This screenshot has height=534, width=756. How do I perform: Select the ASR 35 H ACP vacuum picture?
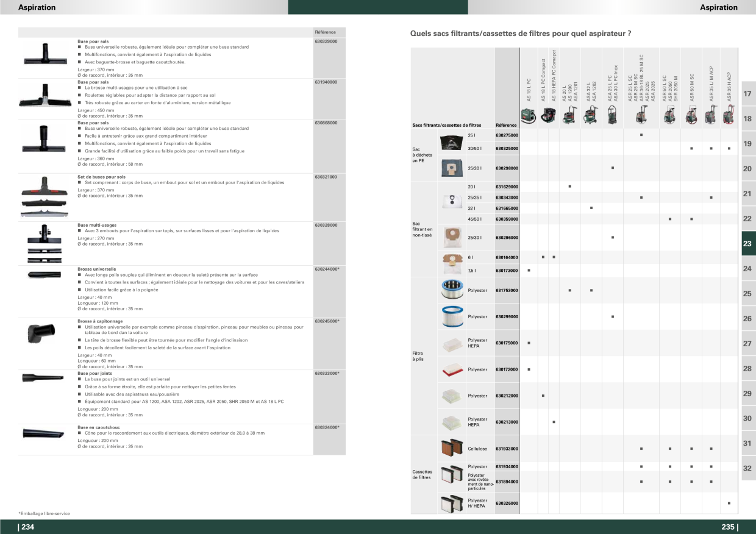click(x=729, y=115)
